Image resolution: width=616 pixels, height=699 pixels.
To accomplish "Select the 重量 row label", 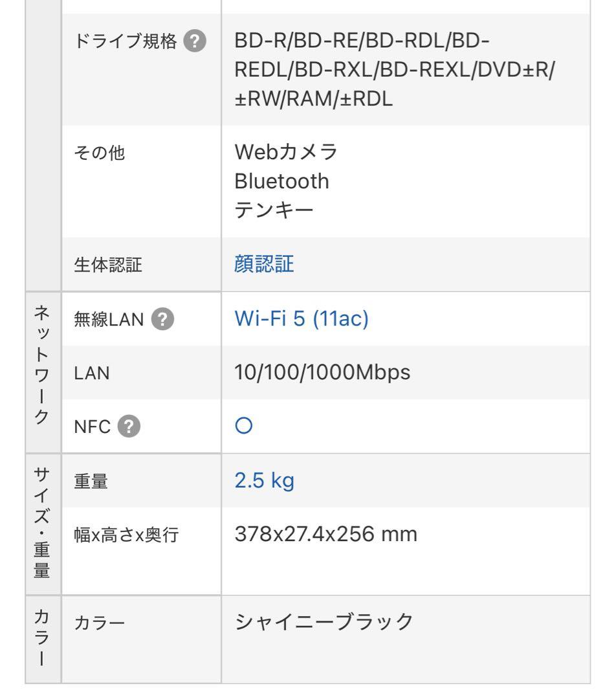I will (x=91, y=480).
